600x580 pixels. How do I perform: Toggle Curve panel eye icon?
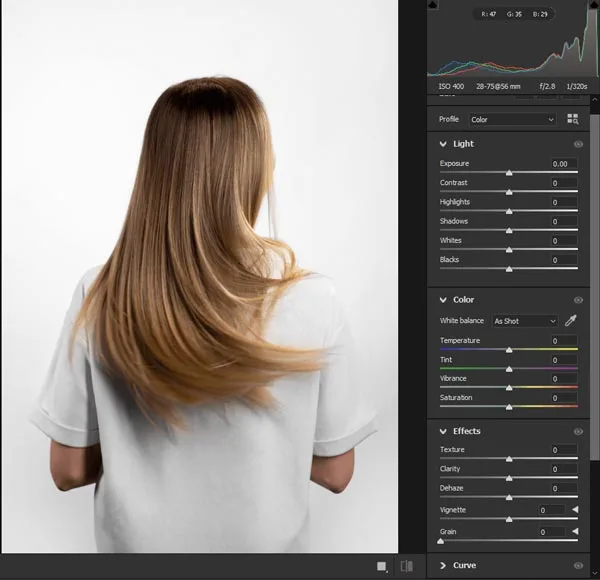click(578, 565)
